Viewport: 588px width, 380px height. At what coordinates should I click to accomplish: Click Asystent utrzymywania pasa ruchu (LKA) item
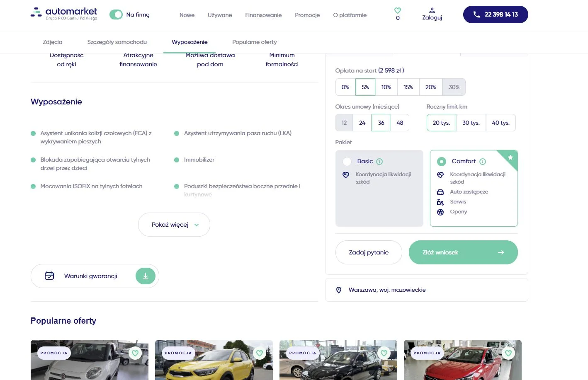[238, 133]
